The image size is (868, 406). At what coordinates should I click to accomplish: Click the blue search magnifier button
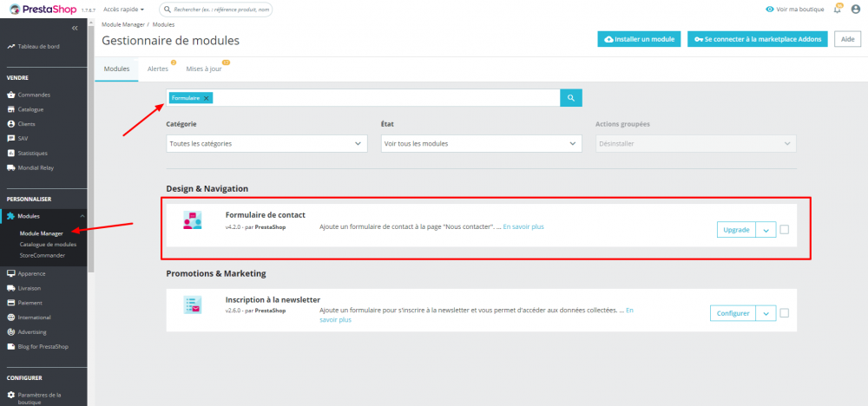coord(571,98)
